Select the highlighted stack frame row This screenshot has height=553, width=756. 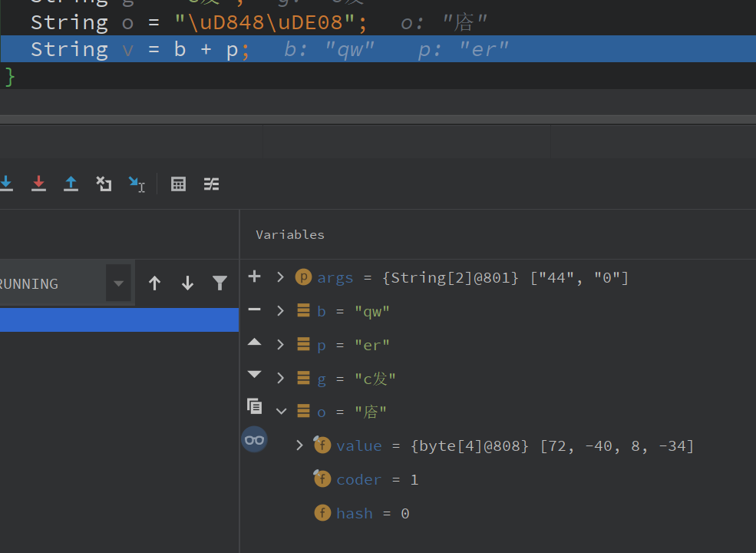[x=119, y=320]
